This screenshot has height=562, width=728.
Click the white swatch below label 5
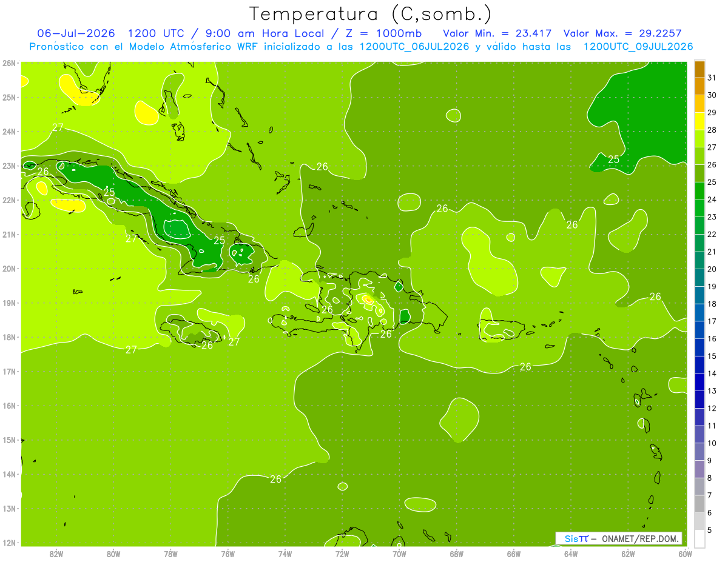point(699,538)
